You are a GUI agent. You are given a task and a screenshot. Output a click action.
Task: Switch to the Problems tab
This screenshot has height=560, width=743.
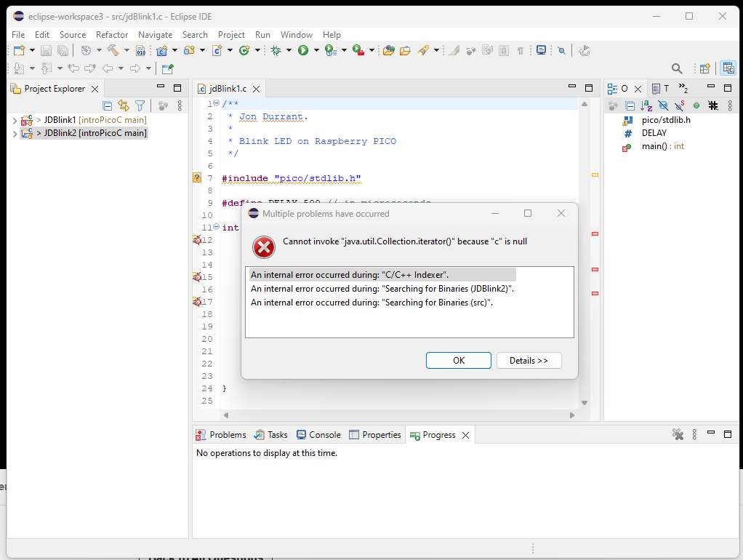click(221, 435)
